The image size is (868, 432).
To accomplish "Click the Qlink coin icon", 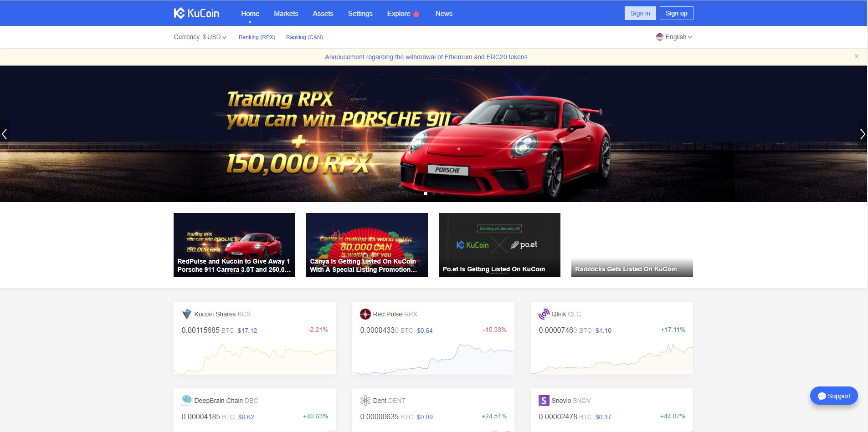I will click(544, 314).
